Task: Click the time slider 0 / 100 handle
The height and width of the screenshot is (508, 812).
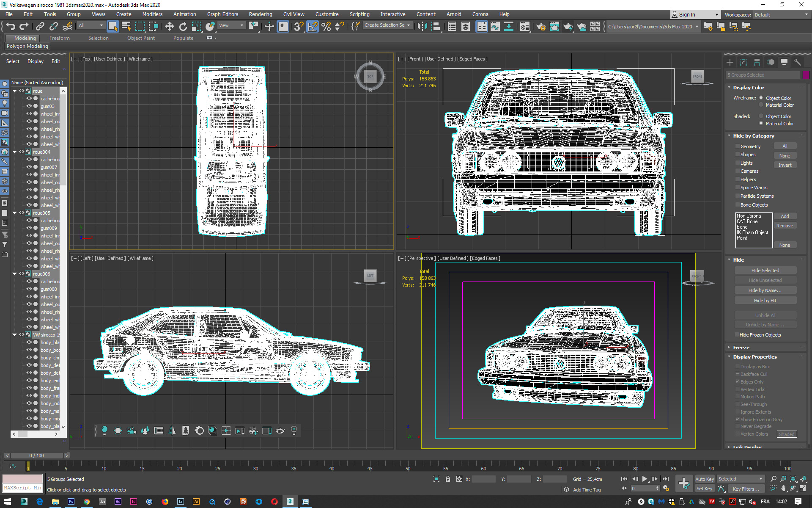Action: [37, 456]
